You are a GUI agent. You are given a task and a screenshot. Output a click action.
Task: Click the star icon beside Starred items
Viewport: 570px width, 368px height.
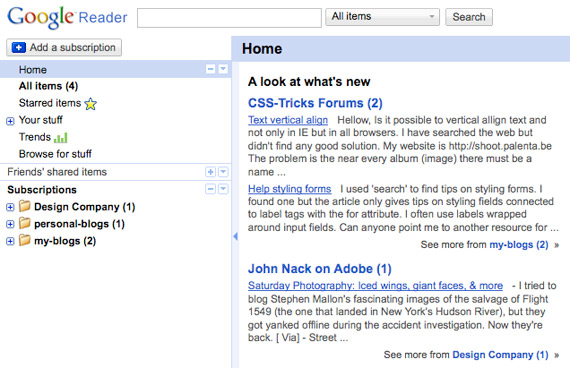[x=91, y=104]
